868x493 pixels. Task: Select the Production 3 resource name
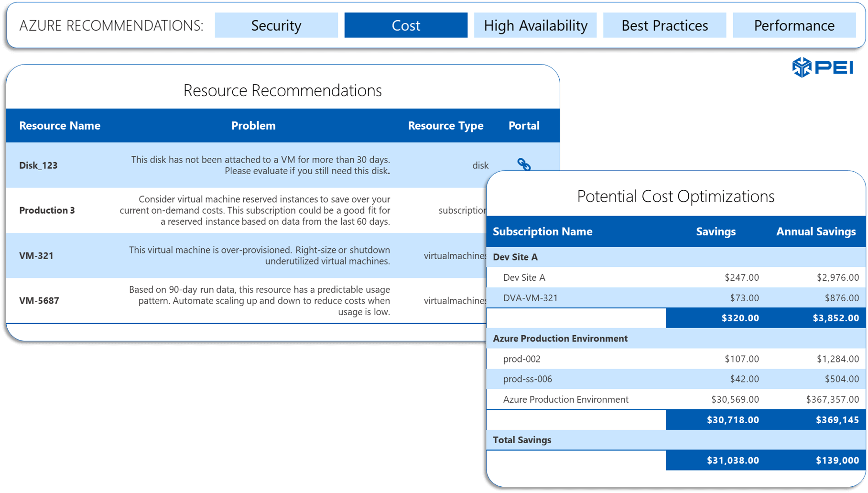(x=47, y=210)
